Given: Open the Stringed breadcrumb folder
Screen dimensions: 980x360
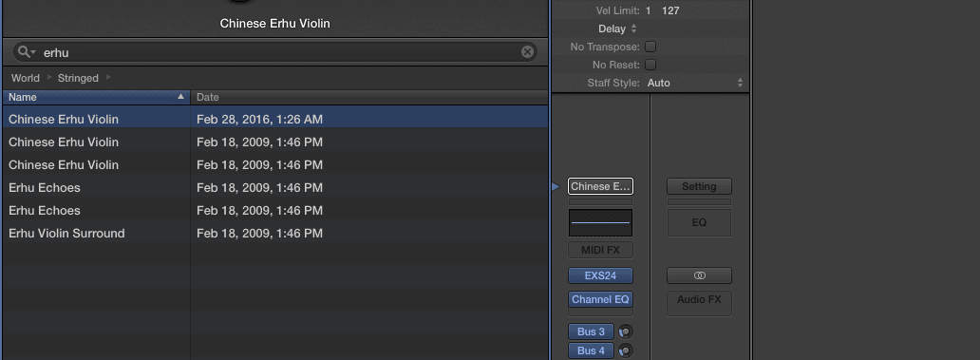Looking at the screenshot, I should click(78, 78).
